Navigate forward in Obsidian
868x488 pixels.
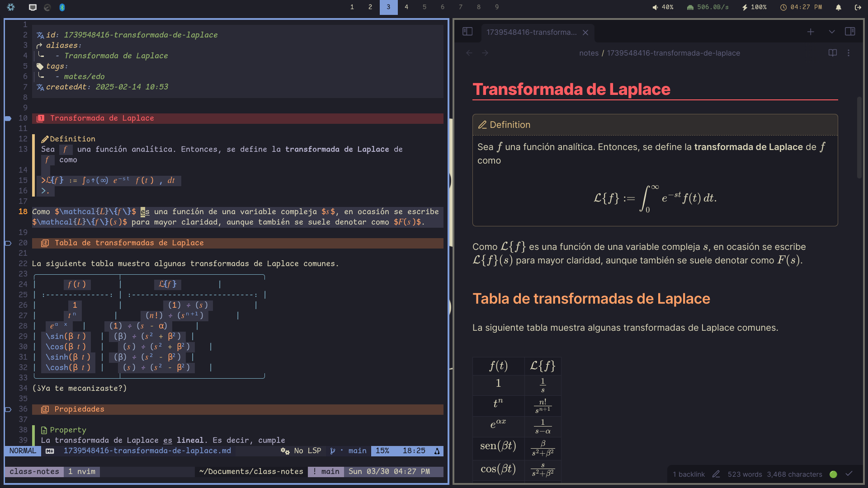tap(485, 53)
